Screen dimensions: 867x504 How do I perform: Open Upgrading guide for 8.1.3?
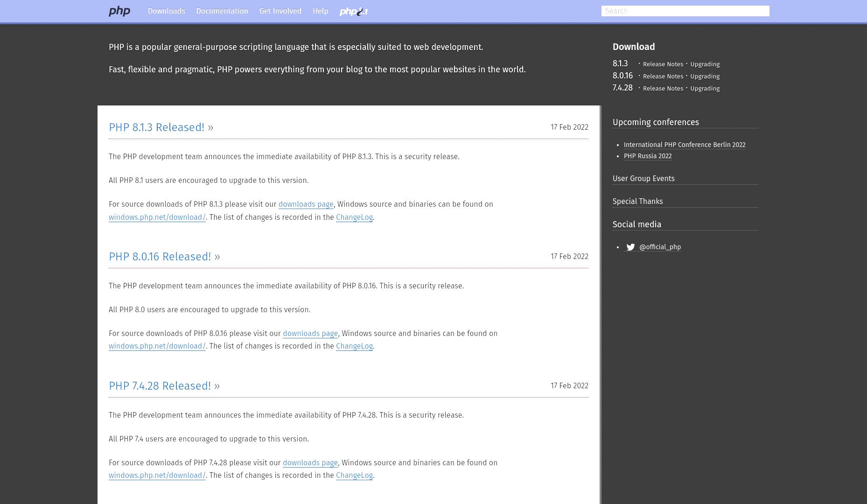(705, 64)
